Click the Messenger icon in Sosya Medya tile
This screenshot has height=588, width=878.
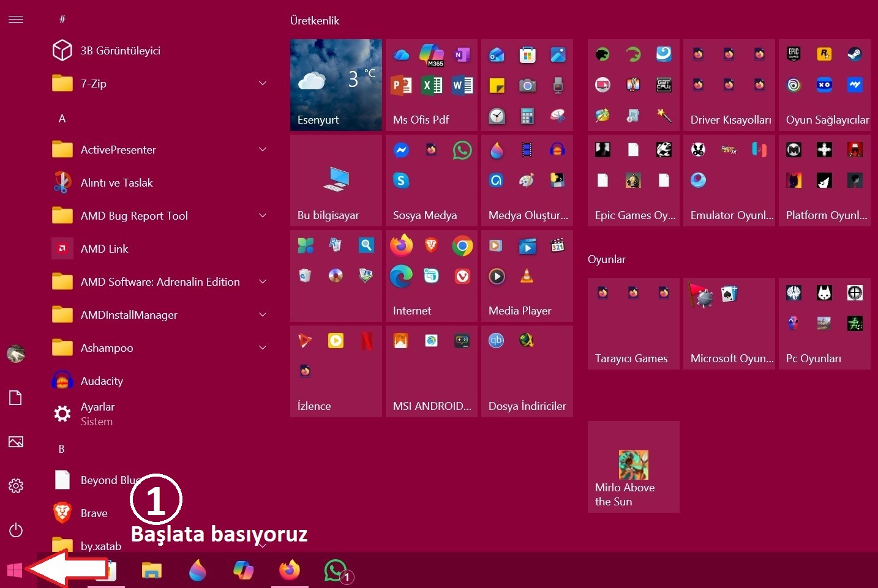401,150
